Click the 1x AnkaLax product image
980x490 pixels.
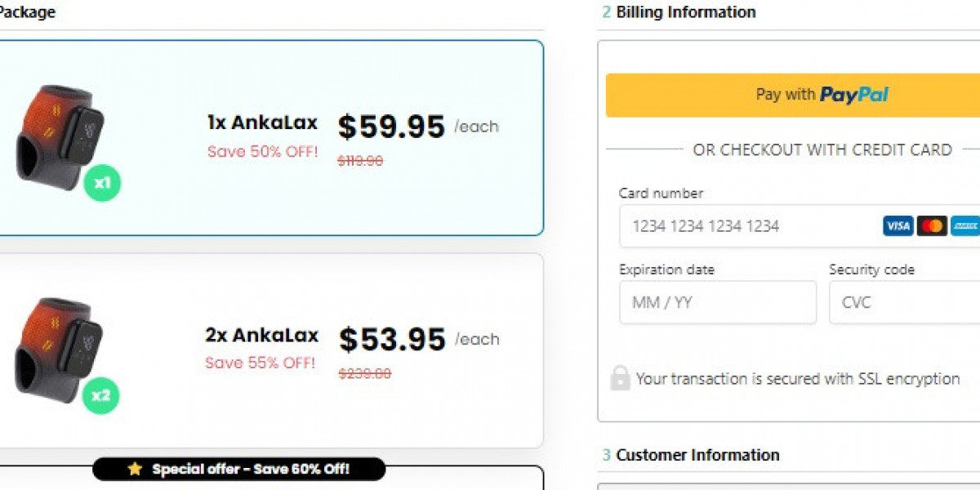pyautogui.click(x=57, y=135)
